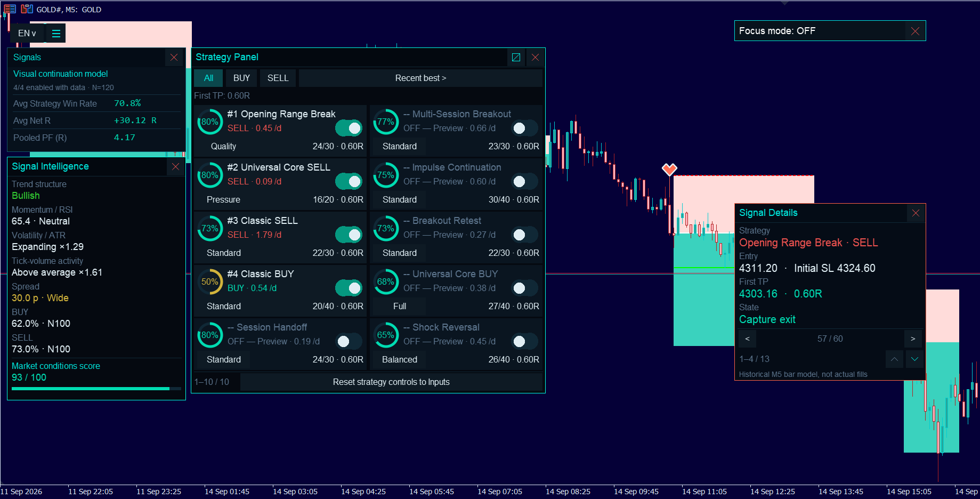Disable the #2 Universal Core SELL toggle
The height and width of the screenshot is (499, 980).
point(349,181)
